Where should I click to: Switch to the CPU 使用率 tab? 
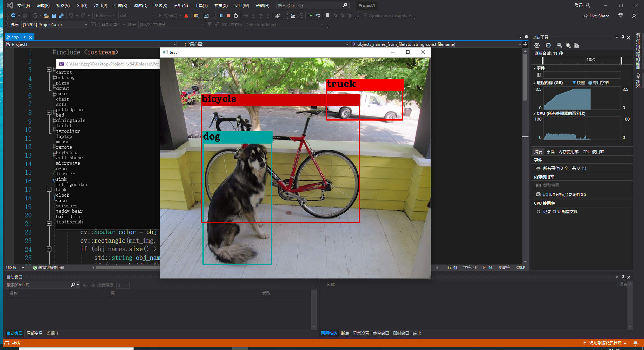(593, 152)
